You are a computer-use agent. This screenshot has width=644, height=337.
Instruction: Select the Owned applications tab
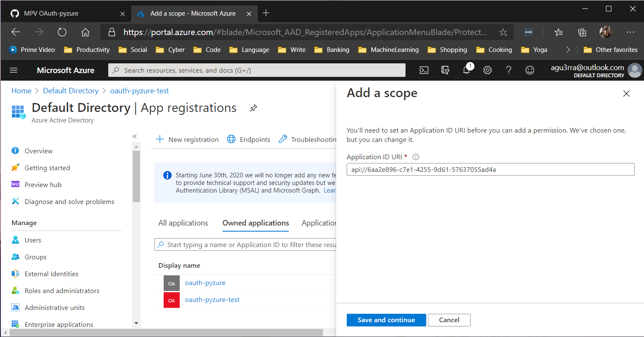pos(256,223)
